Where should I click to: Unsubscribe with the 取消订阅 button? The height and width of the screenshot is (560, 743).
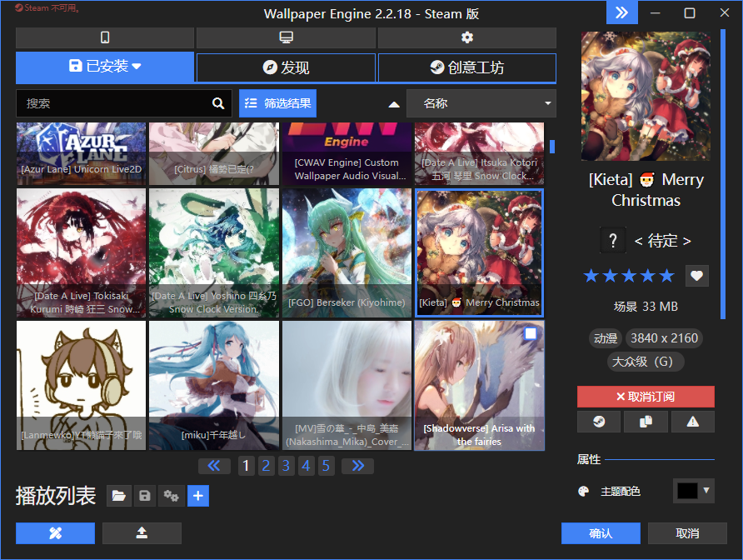(x=646, y=397)
